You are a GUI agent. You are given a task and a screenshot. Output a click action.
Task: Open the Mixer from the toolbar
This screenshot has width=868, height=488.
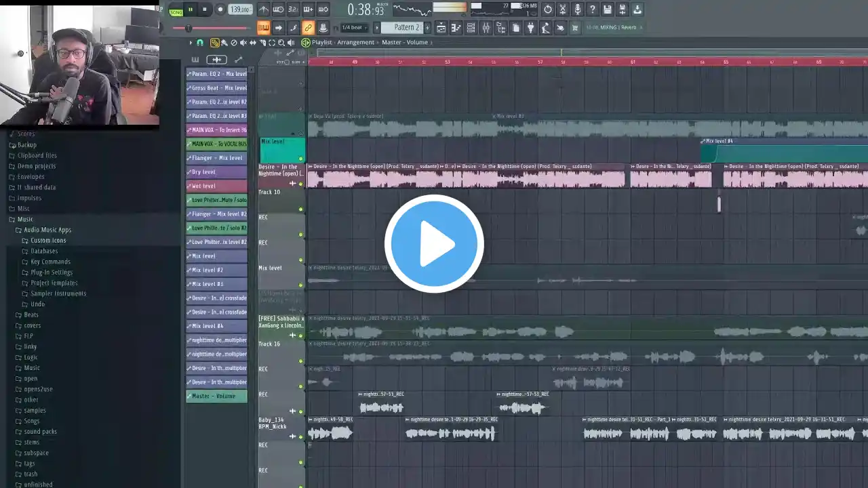tap(486, 28)
